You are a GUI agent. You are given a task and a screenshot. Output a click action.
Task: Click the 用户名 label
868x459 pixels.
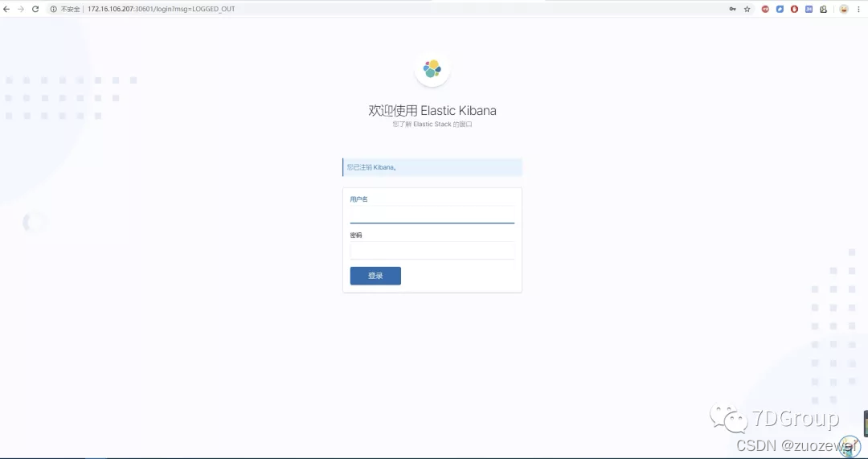coord(358,199)
